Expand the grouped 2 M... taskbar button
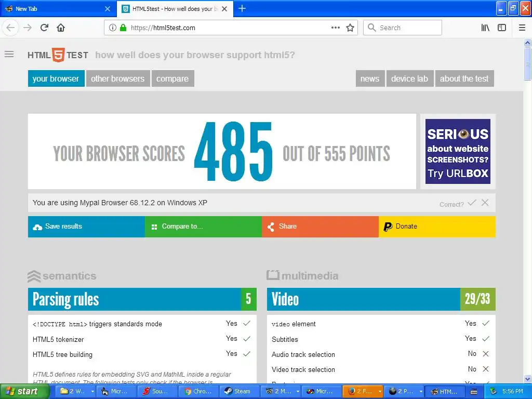Screen dimensions: 532x399 [x=281, y=392]
